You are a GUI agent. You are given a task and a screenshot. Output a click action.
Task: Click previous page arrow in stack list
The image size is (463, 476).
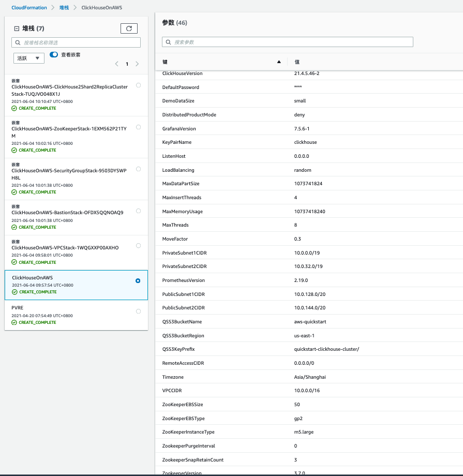[115, 64]
